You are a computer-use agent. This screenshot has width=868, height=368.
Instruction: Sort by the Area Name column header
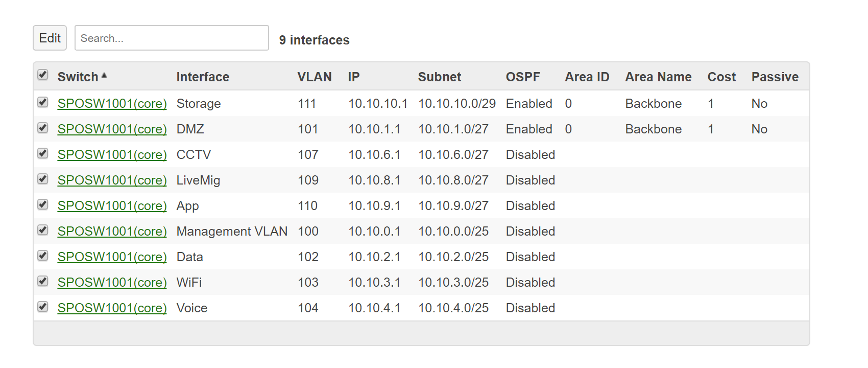(658, 77)
